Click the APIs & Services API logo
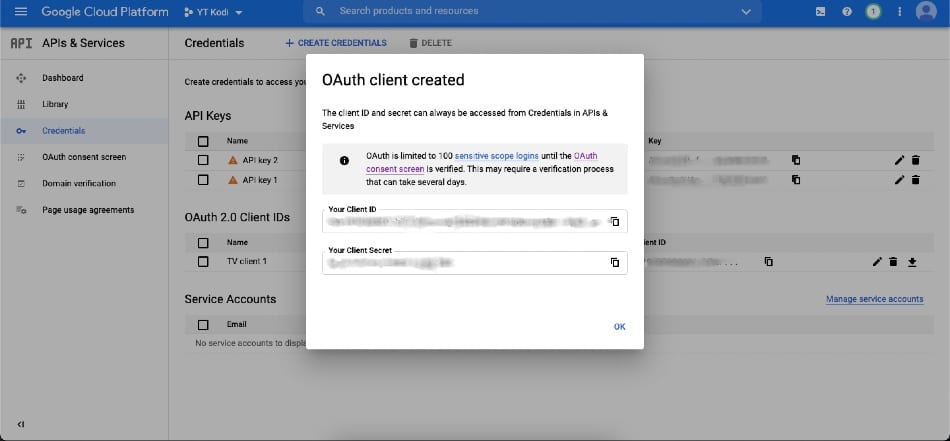This screenshot has height=441, width=950. pos(21,43)
